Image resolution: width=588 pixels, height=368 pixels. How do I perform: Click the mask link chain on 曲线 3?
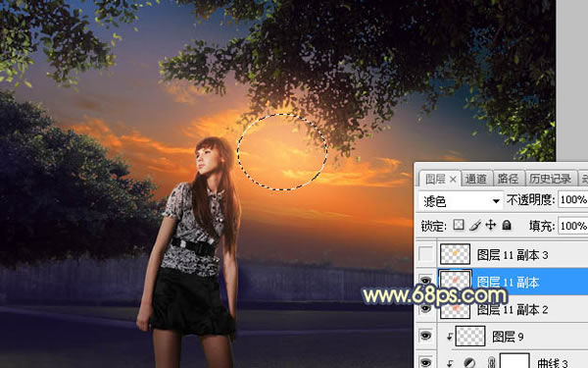click(492, 363)
